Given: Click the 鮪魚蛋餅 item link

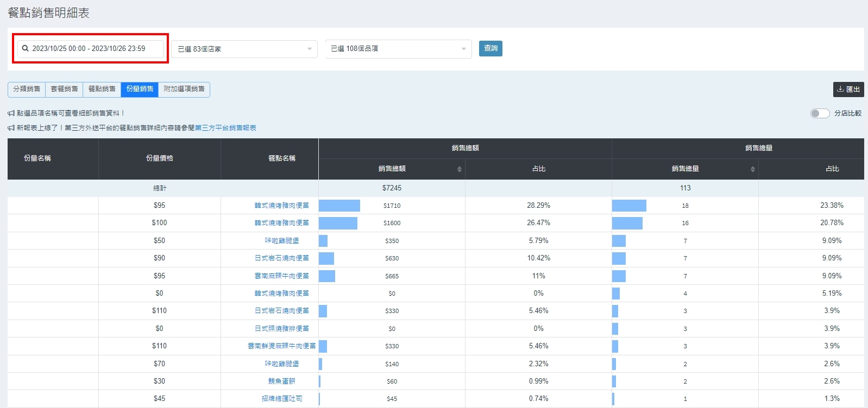Looking at the screenshot, I should click(x=281, y=381).
